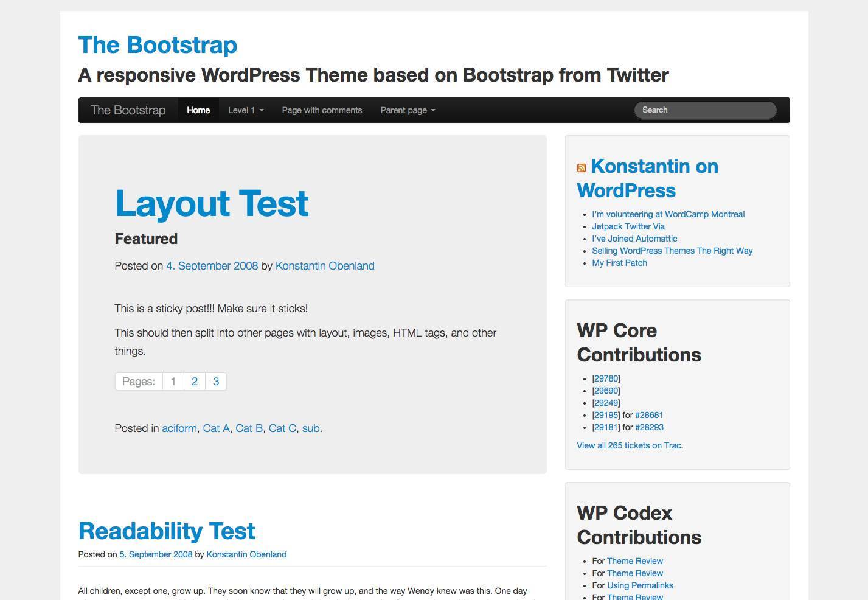Open Konstantin Obenland author link under Layout Test

coord(325,266)
